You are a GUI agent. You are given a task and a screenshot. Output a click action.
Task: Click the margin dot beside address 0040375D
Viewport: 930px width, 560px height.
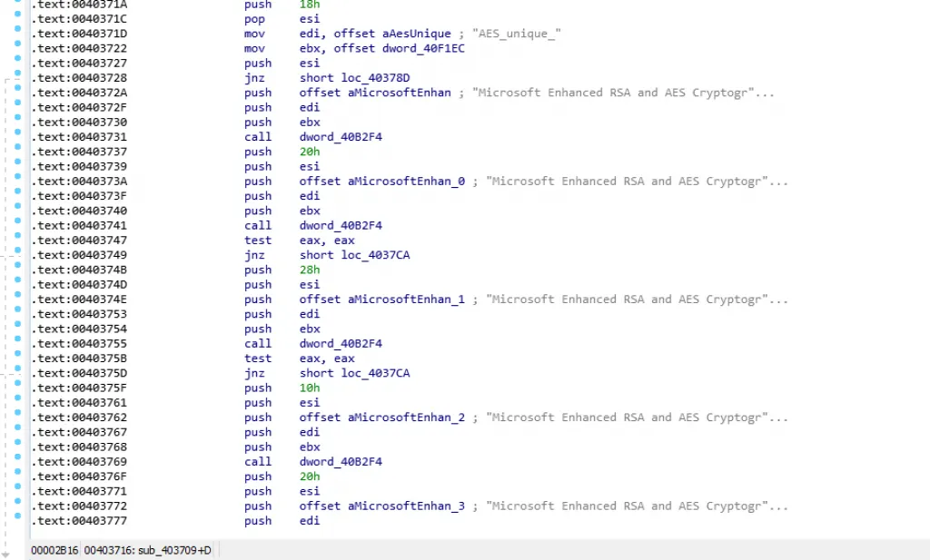tap(17, 373)
